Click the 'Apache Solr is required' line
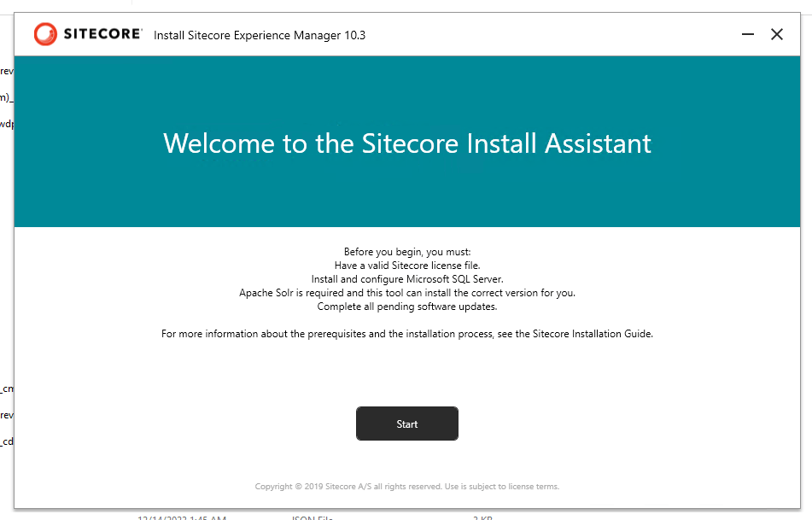The height and width of the screenshot is (520, 812). pyautogui.click(x=407, y=293)
